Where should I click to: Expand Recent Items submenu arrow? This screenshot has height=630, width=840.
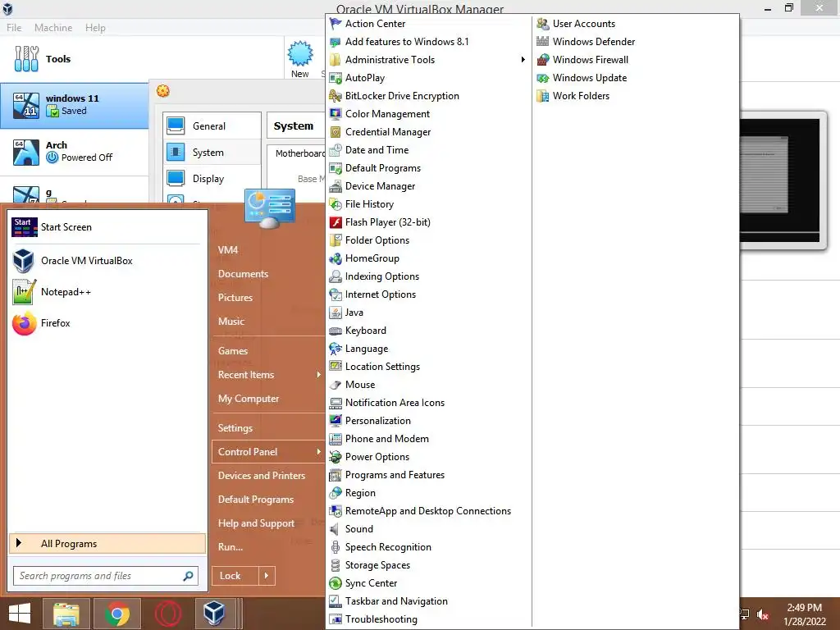click(x=318, y=374)
